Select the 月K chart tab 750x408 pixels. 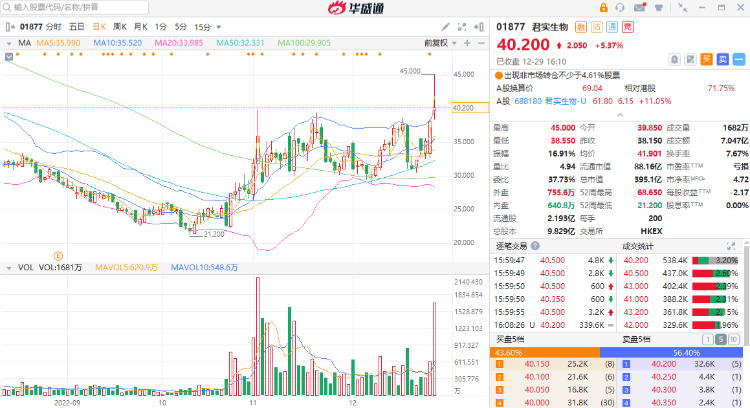[x=141, y=27]
